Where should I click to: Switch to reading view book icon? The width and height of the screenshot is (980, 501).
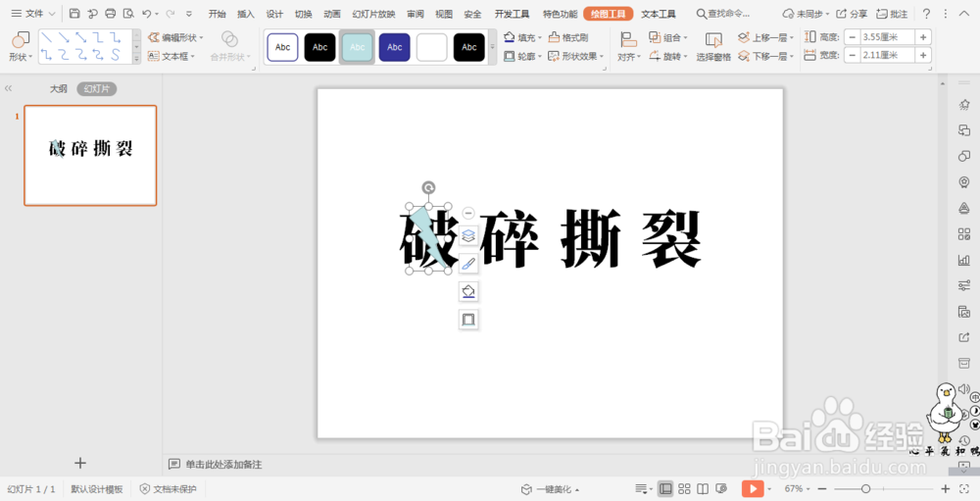tap(703, 488)
